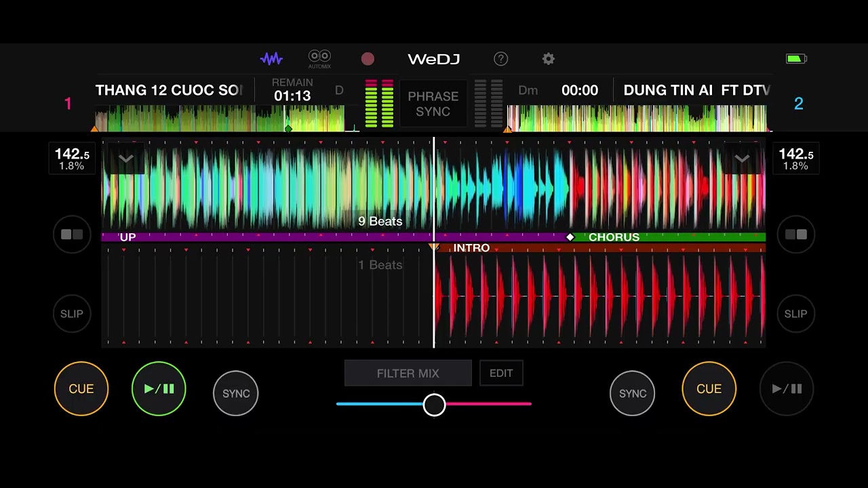Tap the 9 Beats counter
The height and width of the screenshot is (488, 868).
pyautogui.click(x=380, y=222)
